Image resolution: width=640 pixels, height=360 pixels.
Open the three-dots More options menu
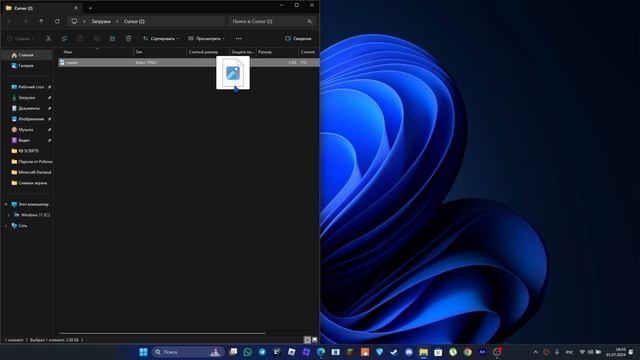(x=239, y=38)
